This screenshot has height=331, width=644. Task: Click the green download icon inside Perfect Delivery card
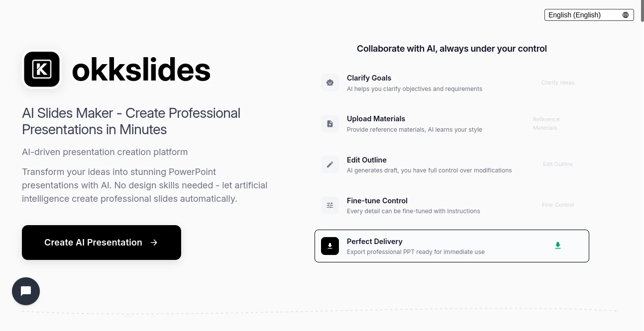coord(558,246)
